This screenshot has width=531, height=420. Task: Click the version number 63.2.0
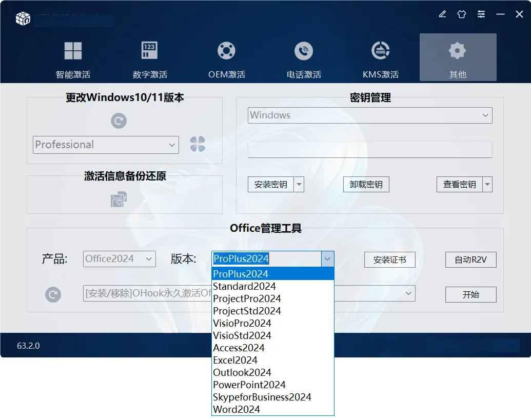click(x=28, y=346)
